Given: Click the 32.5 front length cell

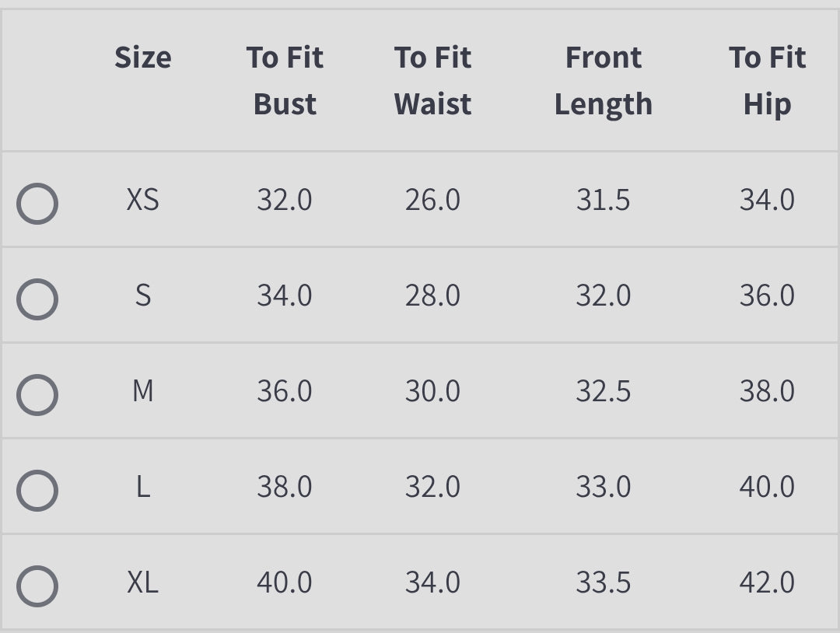Looking at the screenshot, I should 604,391.
